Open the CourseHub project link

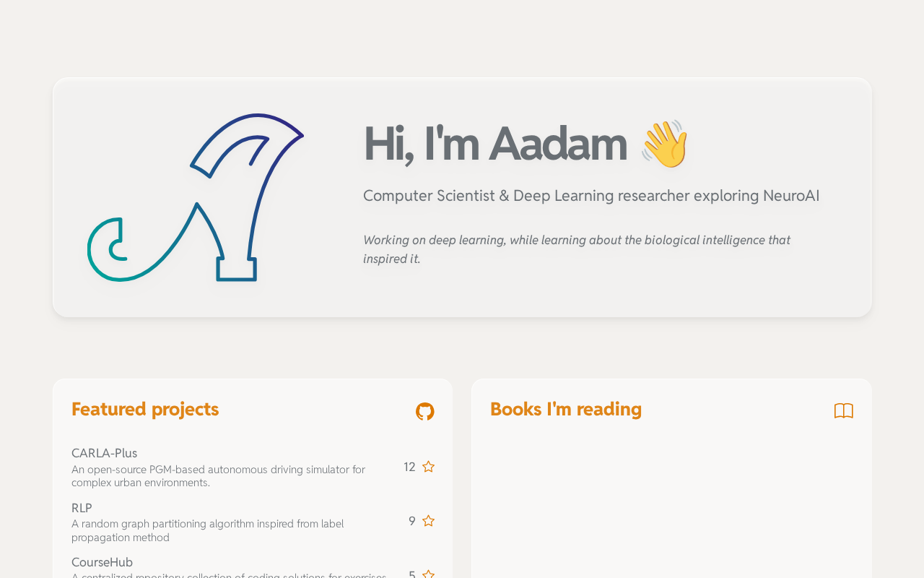pos(102,562)
